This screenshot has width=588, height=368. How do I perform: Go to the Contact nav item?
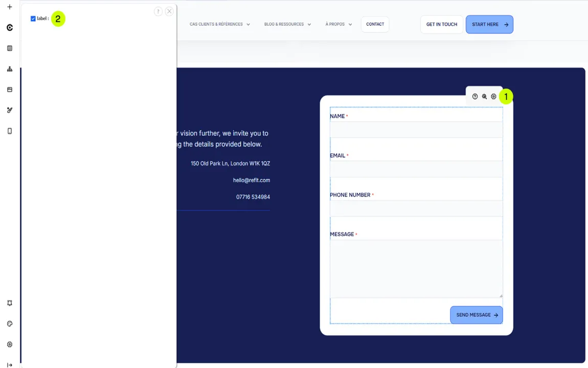375,25
